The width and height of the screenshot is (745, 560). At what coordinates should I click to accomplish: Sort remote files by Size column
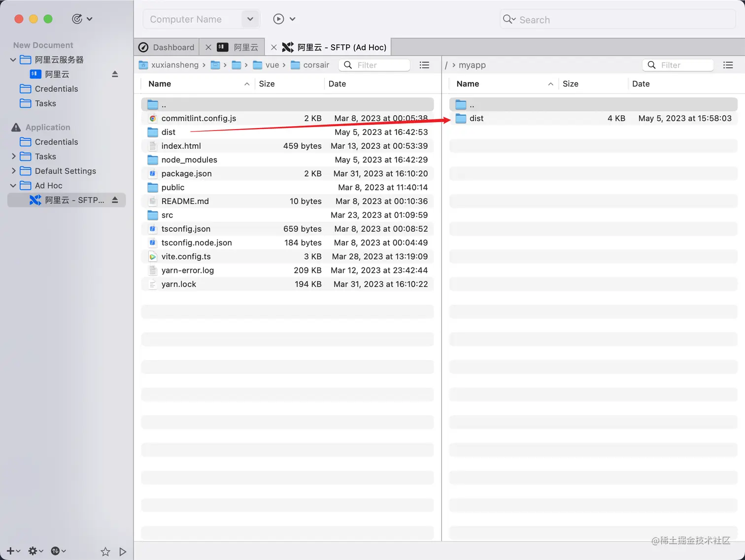pyautogui.click(x=593, y=84)
